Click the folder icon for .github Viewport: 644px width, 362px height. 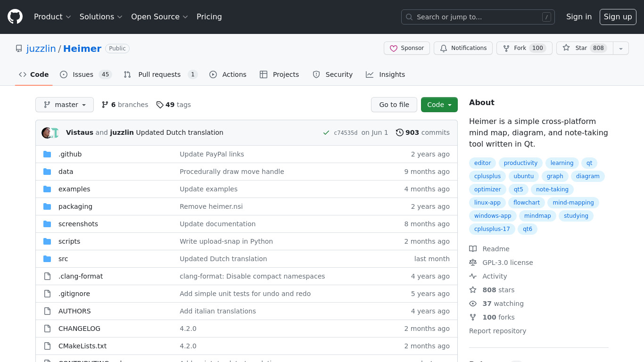47,154
